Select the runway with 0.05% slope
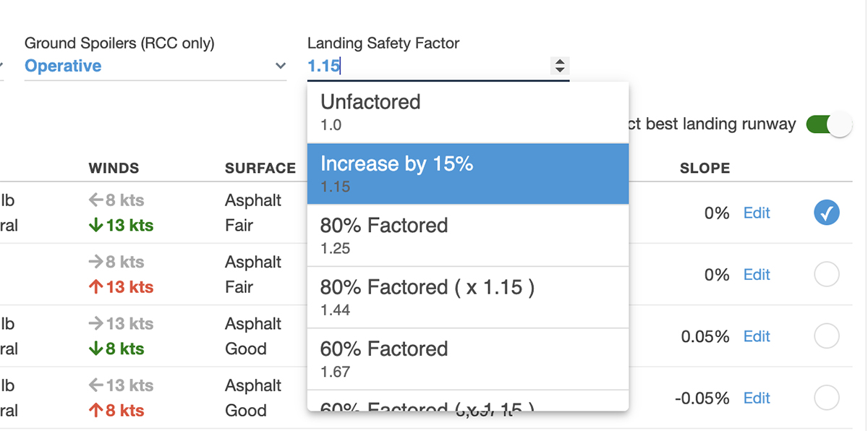868x431 pixels. tap(826, 336)
